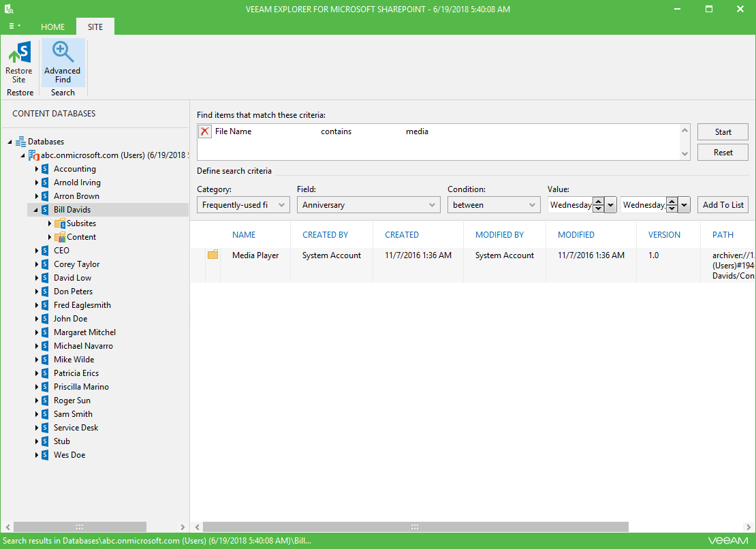Reset the search criteria
Image resolution: width=756 pixels, height=549 pixels.
[723, 153]
